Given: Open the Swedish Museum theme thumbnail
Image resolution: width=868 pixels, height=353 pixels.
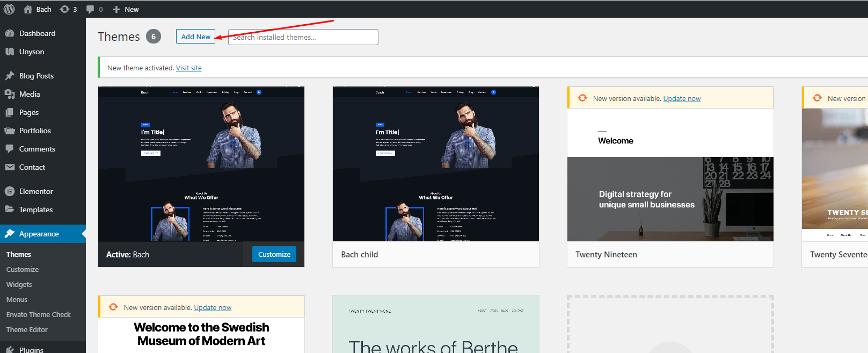Looking at the screenshot, I should click(x=201, y=335).
